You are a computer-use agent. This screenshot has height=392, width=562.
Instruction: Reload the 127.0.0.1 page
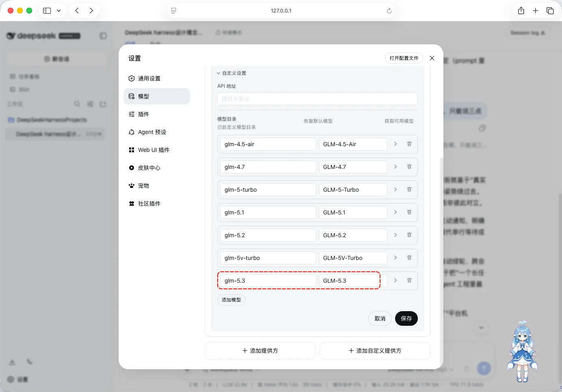click(389, 11)
